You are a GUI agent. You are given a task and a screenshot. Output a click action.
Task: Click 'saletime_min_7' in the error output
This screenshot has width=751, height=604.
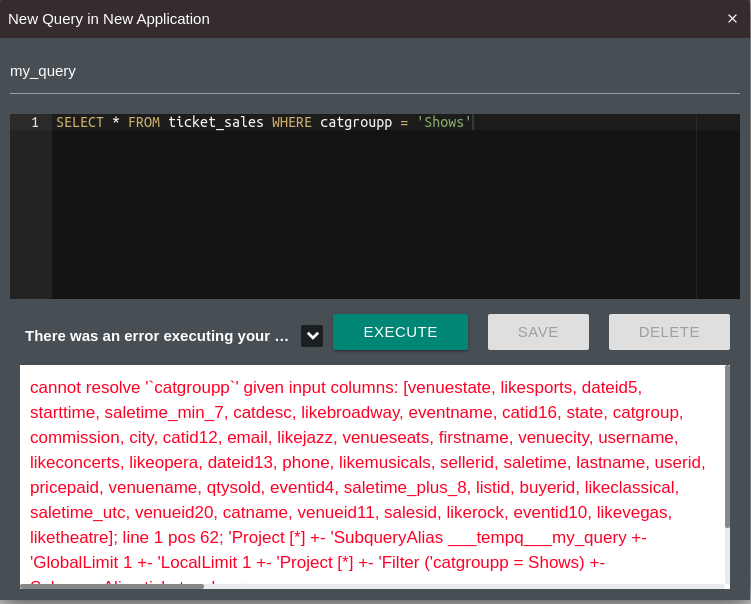164,412
